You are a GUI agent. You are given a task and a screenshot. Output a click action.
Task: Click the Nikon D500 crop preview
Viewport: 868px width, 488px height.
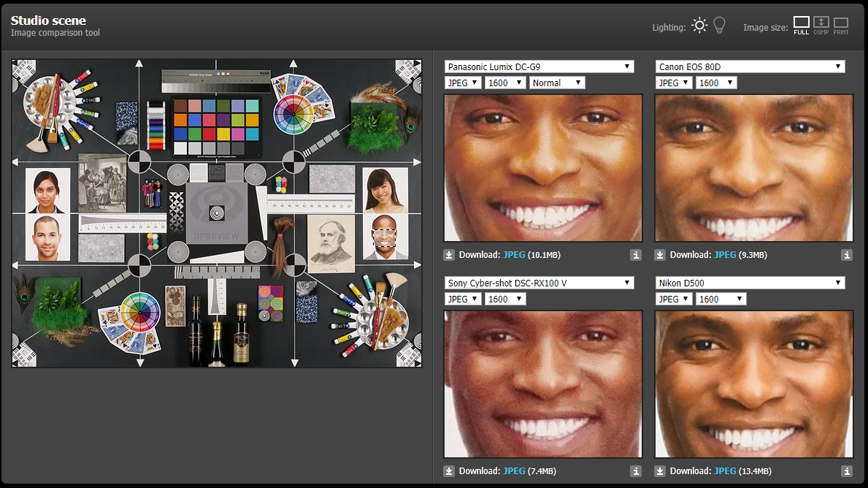coord(754,384)
